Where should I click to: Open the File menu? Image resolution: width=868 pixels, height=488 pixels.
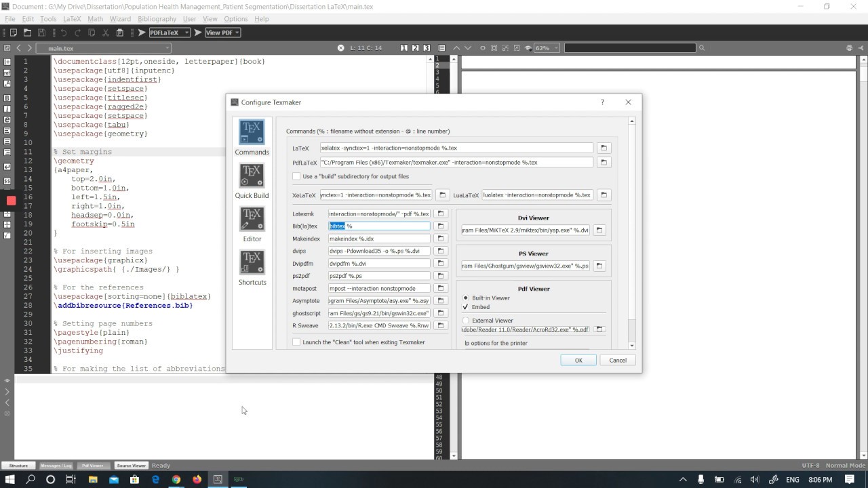(9, 19)
